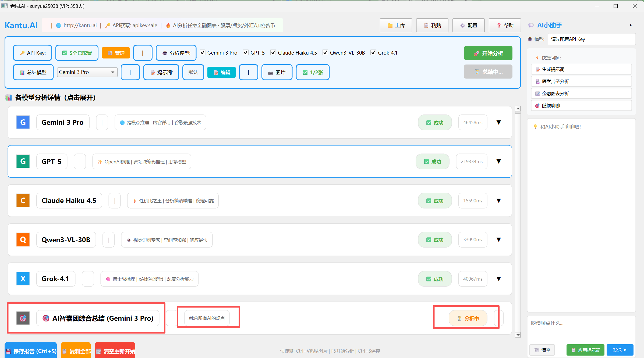Click the orange Claude Haiku C icon

coord(23,201)
